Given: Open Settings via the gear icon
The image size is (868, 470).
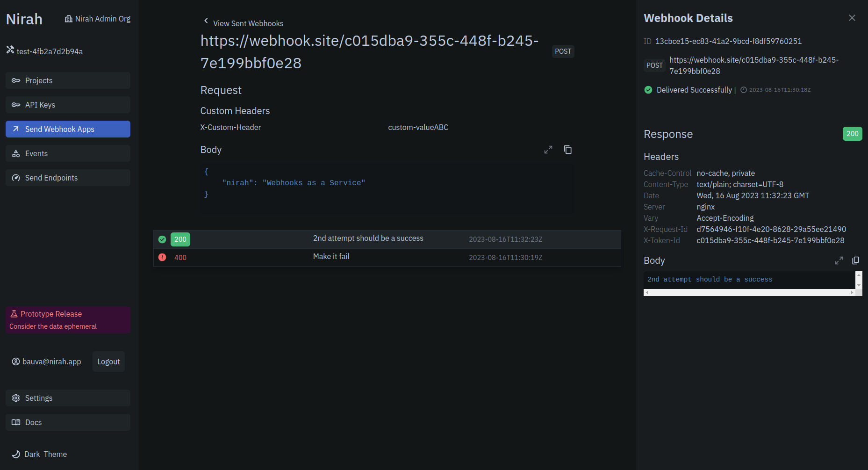Looking at the screenshot, I should pos(15,398).
